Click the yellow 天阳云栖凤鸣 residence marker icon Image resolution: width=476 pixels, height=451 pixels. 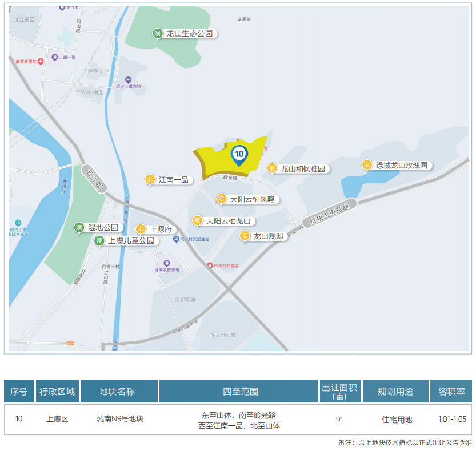[x=221, y=199]
